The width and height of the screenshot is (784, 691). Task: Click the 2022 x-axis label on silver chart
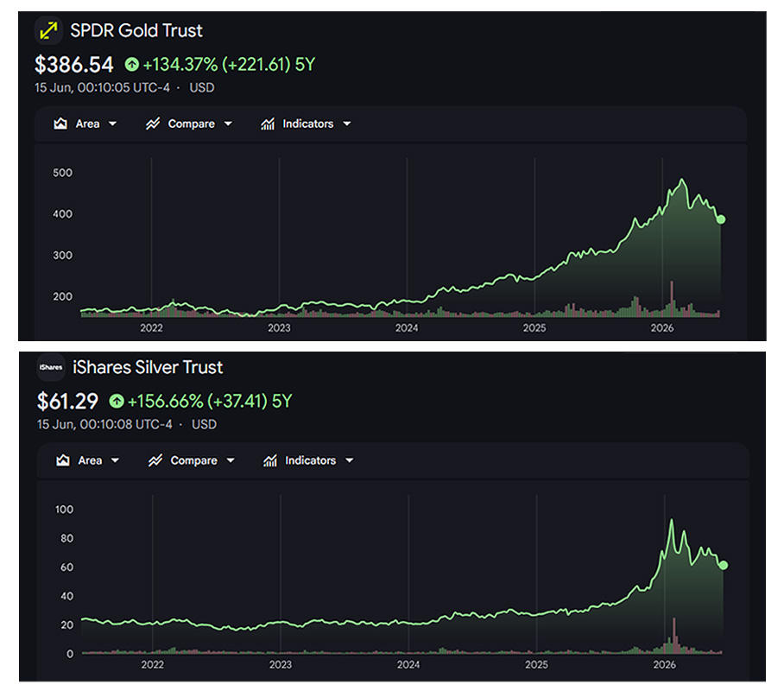pyautogui.click(x=152, y=664)
